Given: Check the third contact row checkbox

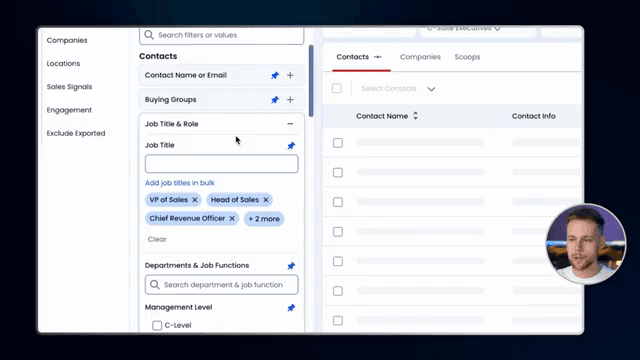Looking at the screenshot, I should click(x=338, y=202).
